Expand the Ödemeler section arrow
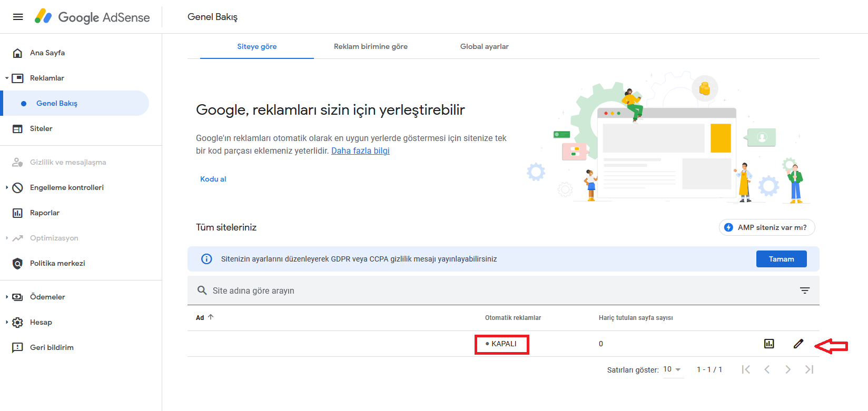Viewport: 868px width, 411px height. 7,297
